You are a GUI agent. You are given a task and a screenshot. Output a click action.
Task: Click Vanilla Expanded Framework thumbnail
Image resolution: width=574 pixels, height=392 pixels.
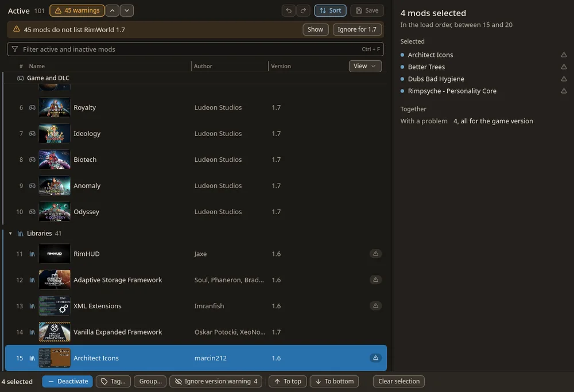point(55,332)
